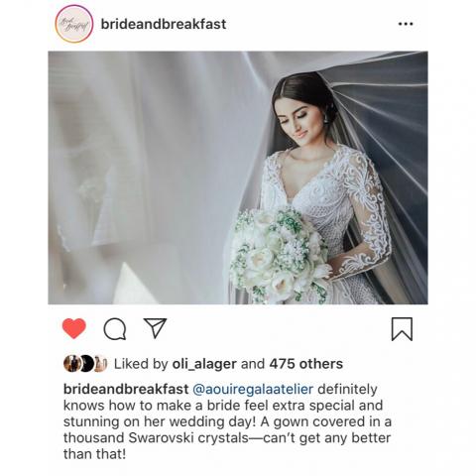Click the caption's last line 'than that!'

click(x=94, y=454)
